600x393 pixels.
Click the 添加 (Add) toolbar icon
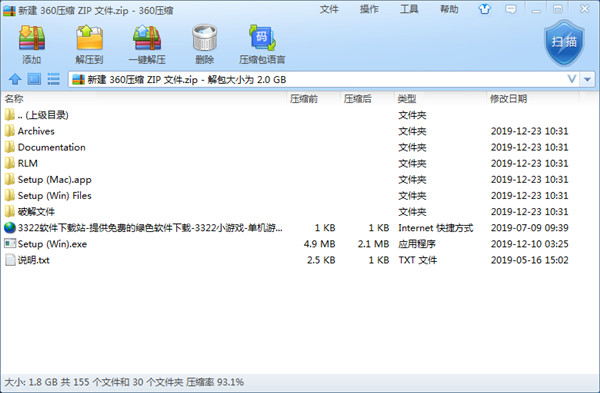(x=32, y=38)
